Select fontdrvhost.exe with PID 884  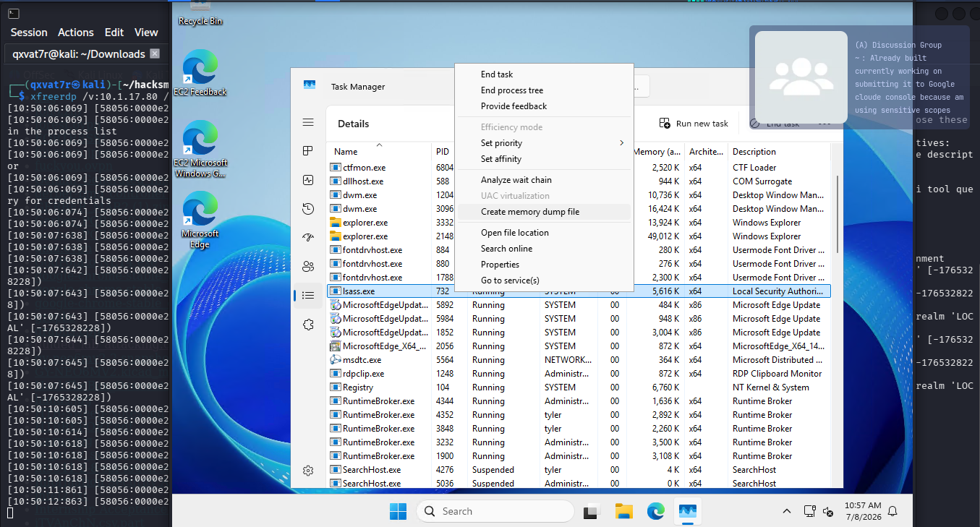point(579,250)
